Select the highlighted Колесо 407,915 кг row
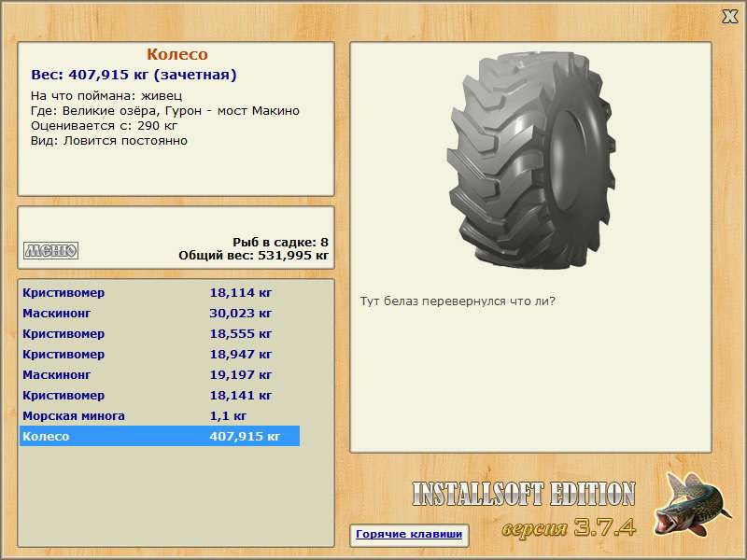The width and height of the screenshot is (747, 560). (x=160, y=436)
